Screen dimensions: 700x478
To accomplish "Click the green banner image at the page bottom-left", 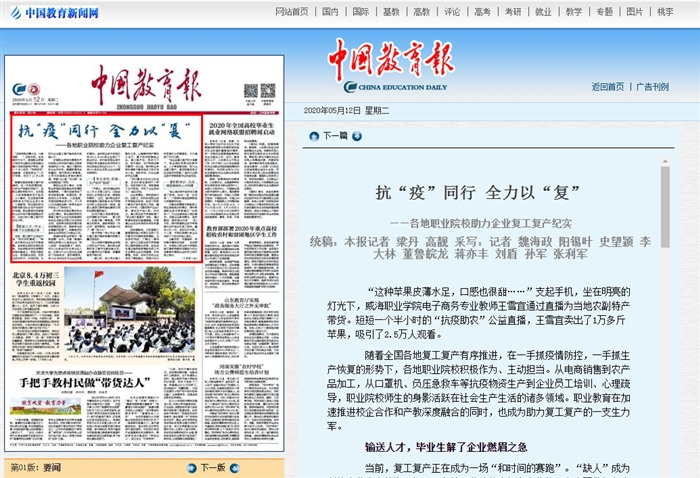I will pyautogui.click(x=46, y=406).
